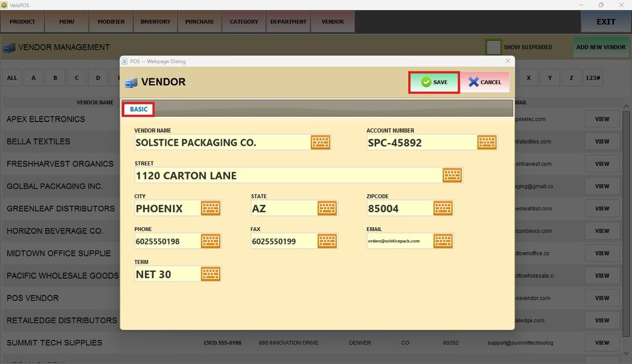Click the Term field containing NET 30
632x364 pixels.
[167, 274]
